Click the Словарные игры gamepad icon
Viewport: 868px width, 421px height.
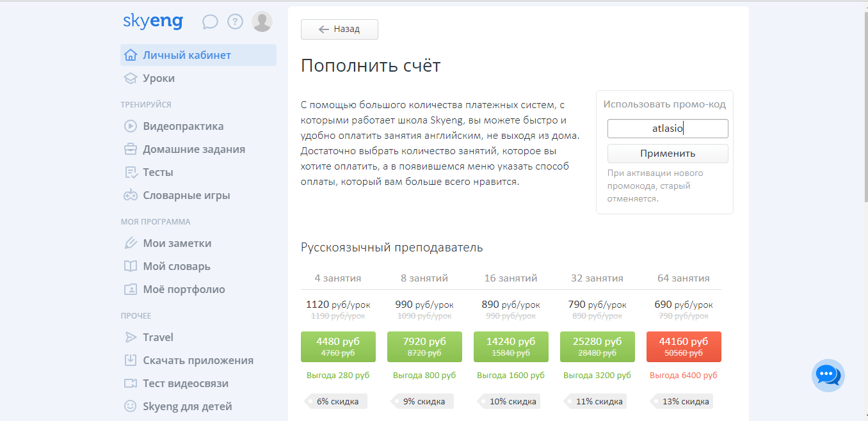(x=131, y=196)
